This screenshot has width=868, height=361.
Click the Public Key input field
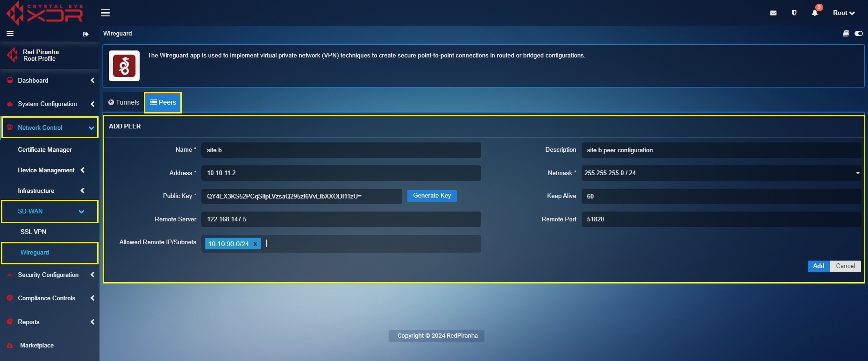pos(302,196)
